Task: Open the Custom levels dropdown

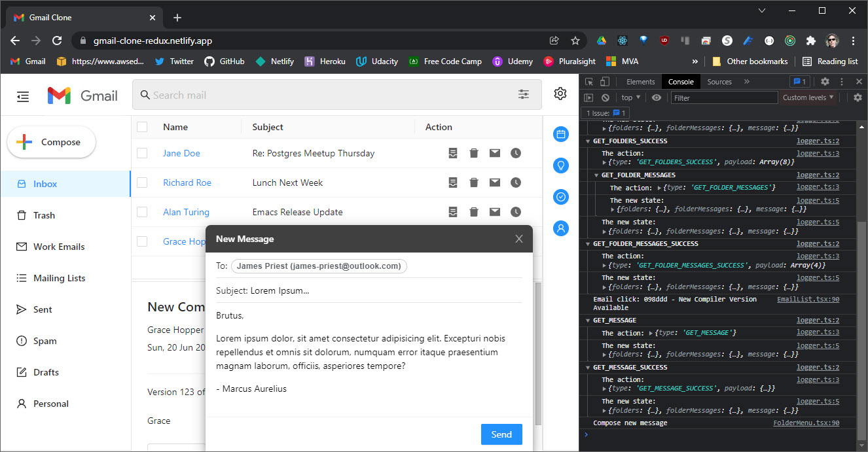Action: pyautogui.click(x=808, y=97)
